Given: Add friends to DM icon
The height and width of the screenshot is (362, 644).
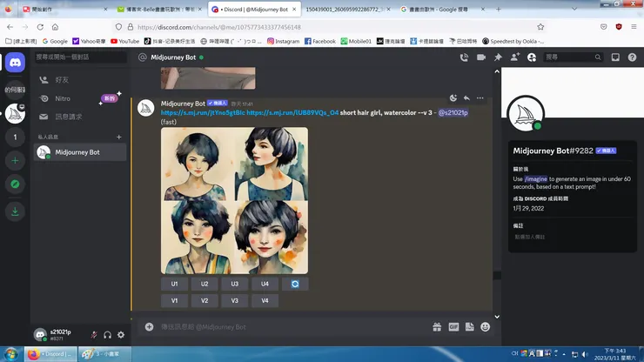Looking at the screenshot, I should [x=514, y=57].
